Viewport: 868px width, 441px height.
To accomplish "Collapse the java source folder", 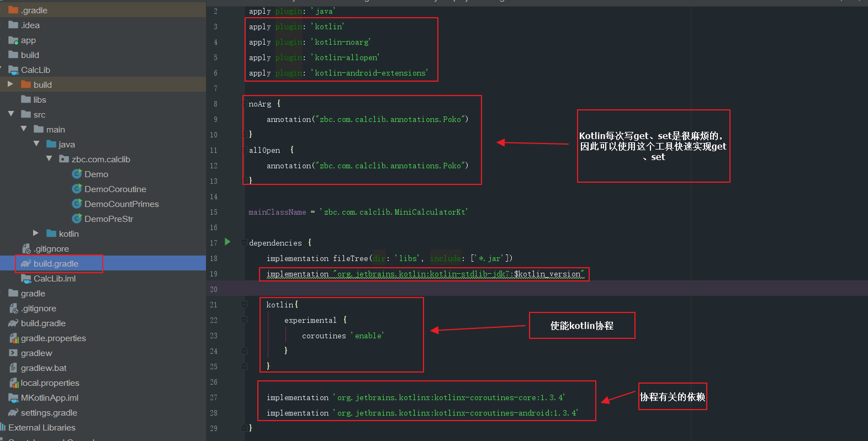I will 36,144.
